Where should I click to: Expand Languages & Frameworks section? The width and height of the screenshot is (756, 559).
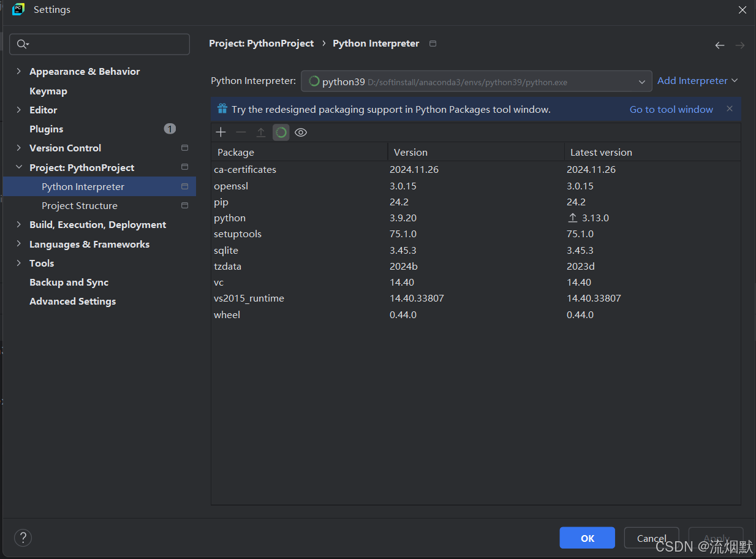18,244
